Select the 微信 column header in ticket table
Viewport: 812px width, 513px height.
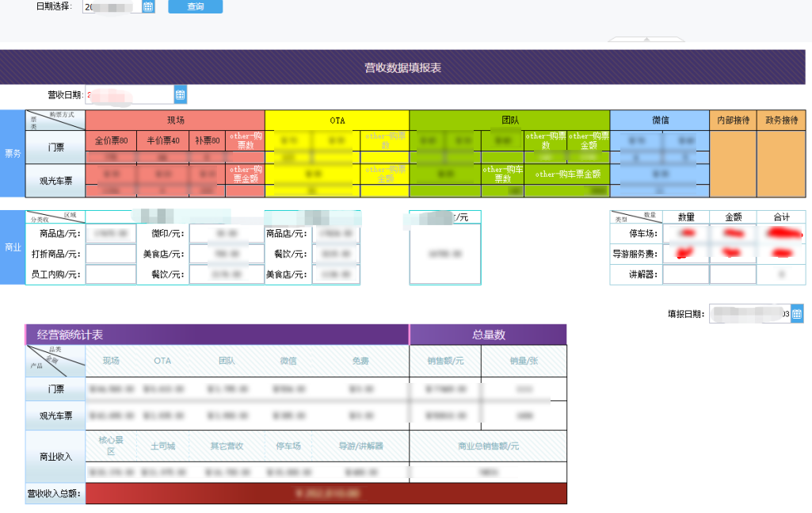[660, 121]
